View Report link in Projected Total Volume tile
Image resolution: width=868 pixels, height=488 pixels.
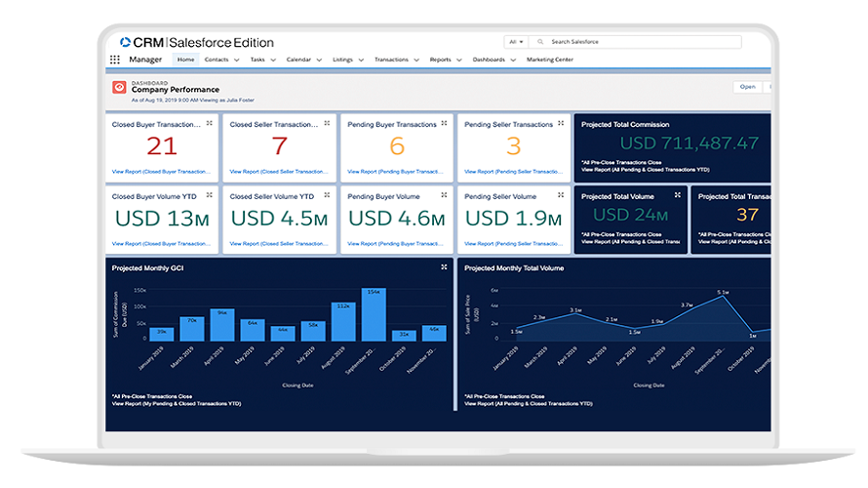tap(630, 241)
